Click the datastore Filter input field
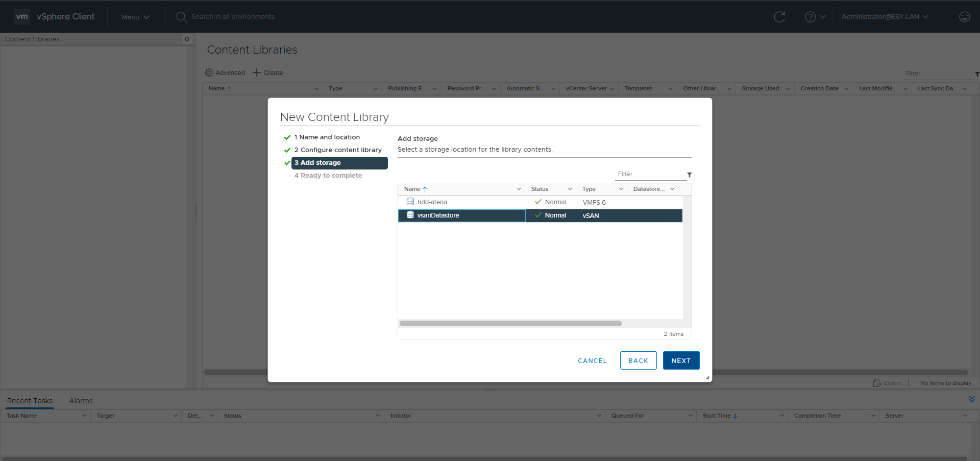The width and height of the screenshot is (980, 461). coord(649,174)
